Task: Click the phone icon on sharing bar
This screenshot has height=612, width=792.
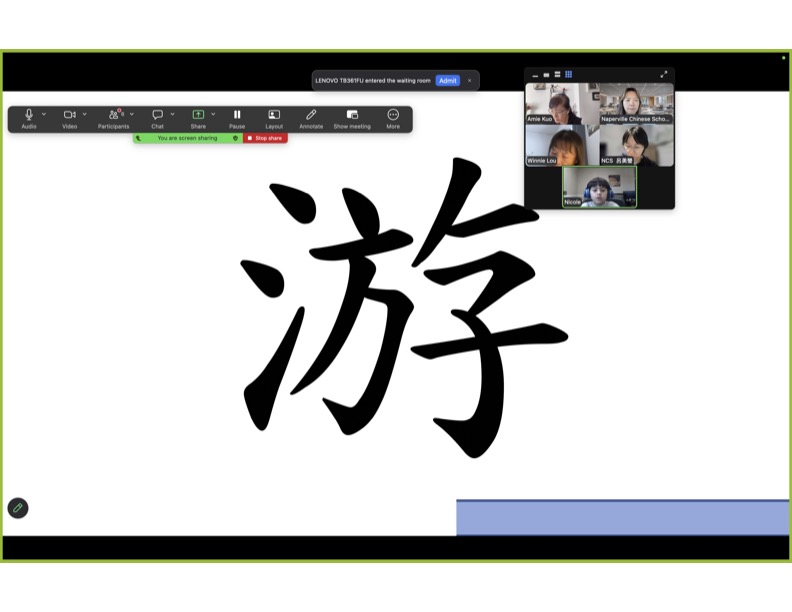Action: (x=138, y=138)
